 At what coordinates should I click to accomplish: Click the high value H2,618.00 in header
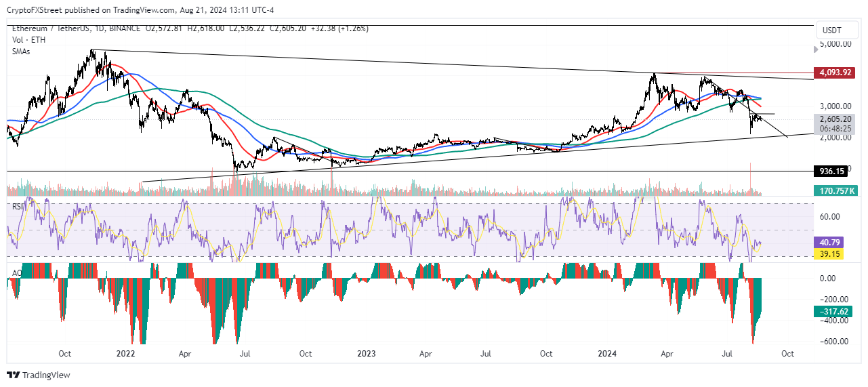point(206,28)
